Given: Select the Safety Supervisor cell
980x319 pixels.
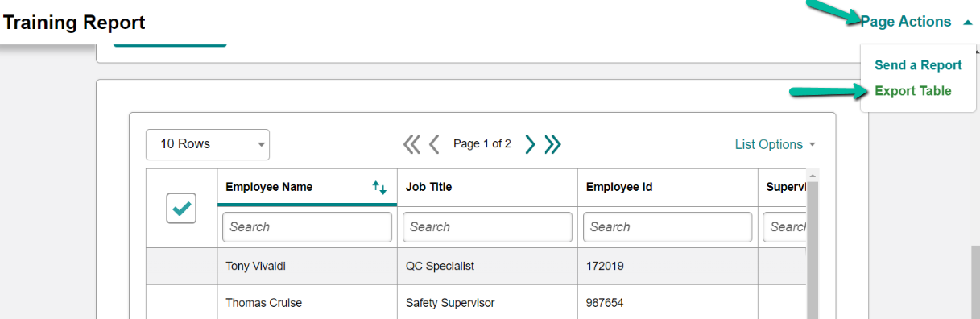Looking at the screenshot, I should click(488, 303).
